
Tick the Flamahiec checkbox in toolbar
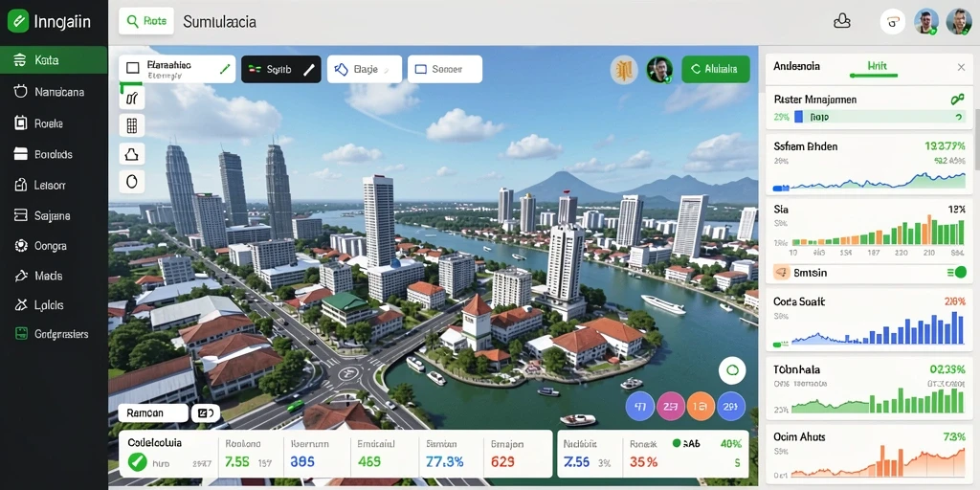tap(132, 68)
